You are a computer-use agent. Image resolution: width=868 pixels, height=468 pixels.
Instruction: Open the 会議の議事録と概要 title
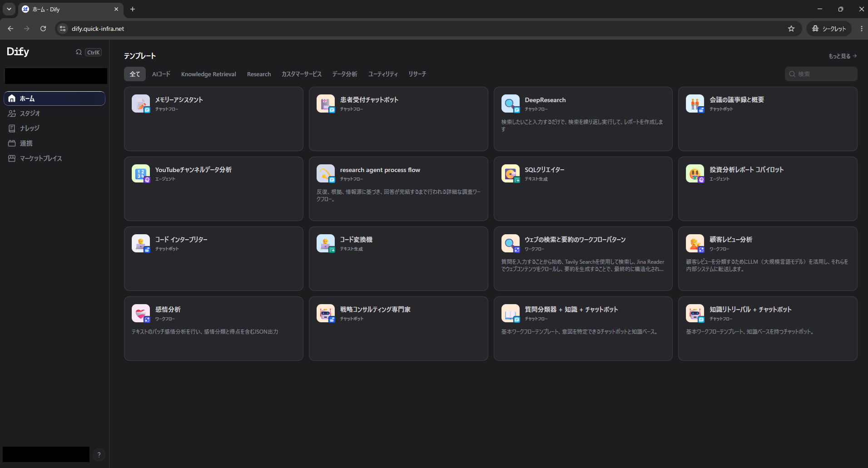737,100
